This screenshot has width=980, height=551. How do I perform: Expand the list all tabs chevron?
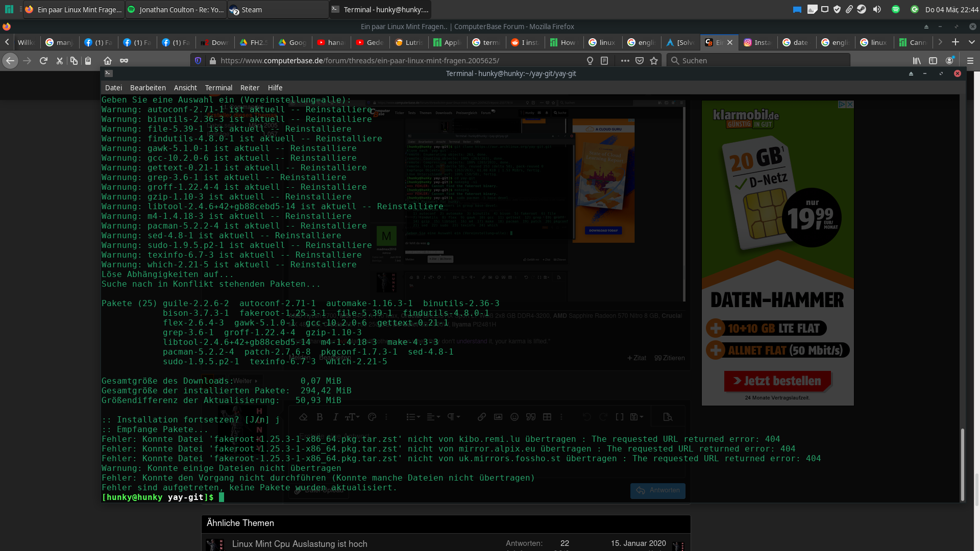[x=971, y=42]
